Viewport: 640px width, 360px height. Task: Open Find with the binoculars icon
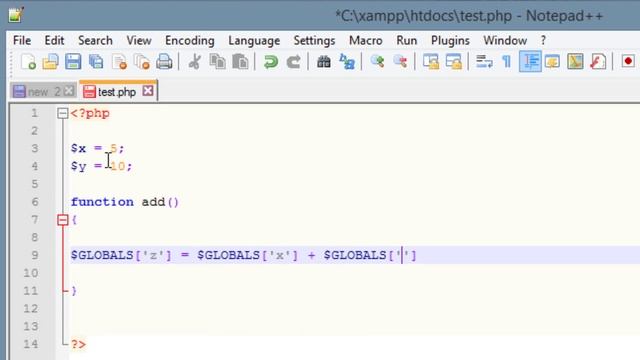pyautogui.click(x=324, y=62)
